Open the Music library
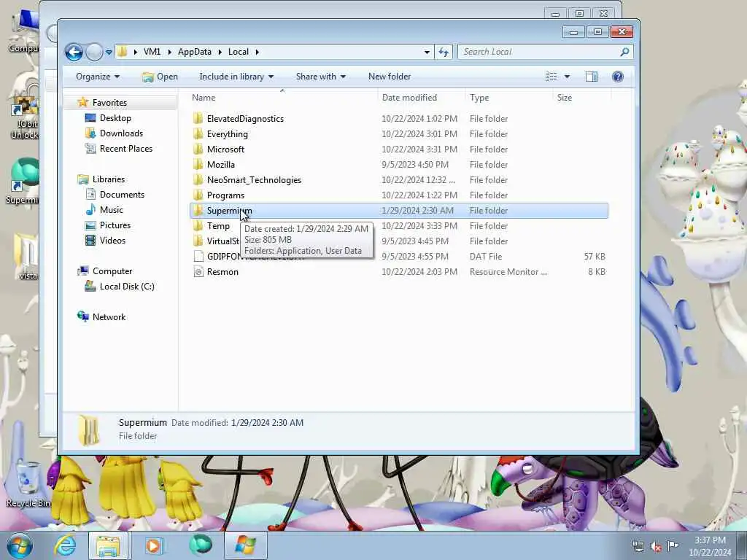 coord(111,209)
